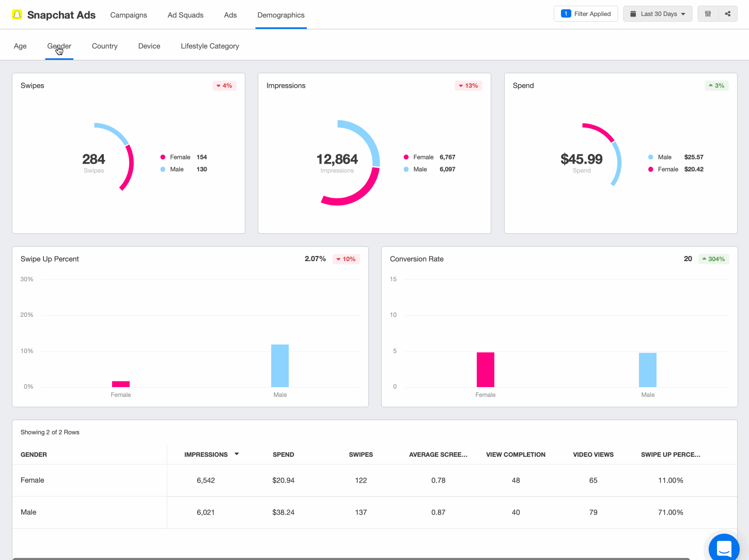Click the share icon top right
749x560 pixels.
[x=727, y=14]
